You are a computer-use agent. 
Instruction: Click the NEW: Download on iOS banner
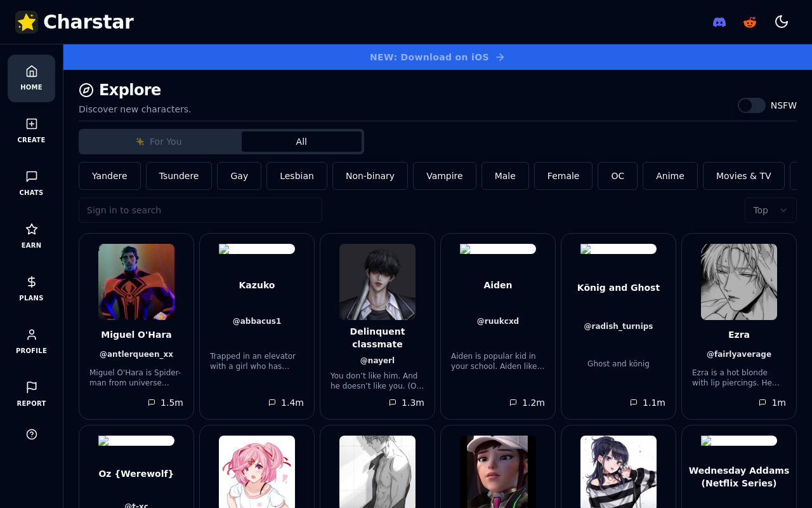[x=438, y=57]
